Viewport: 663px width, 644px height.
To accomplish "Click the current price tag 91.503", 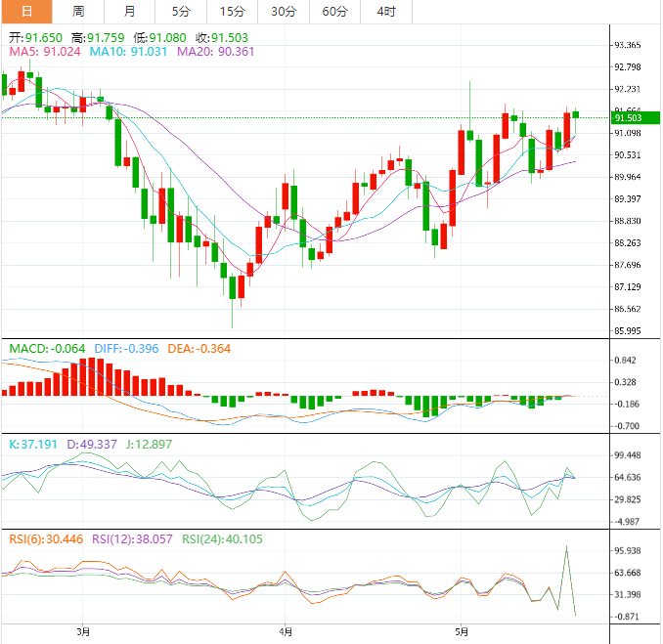I will click(x=629, y=118).
